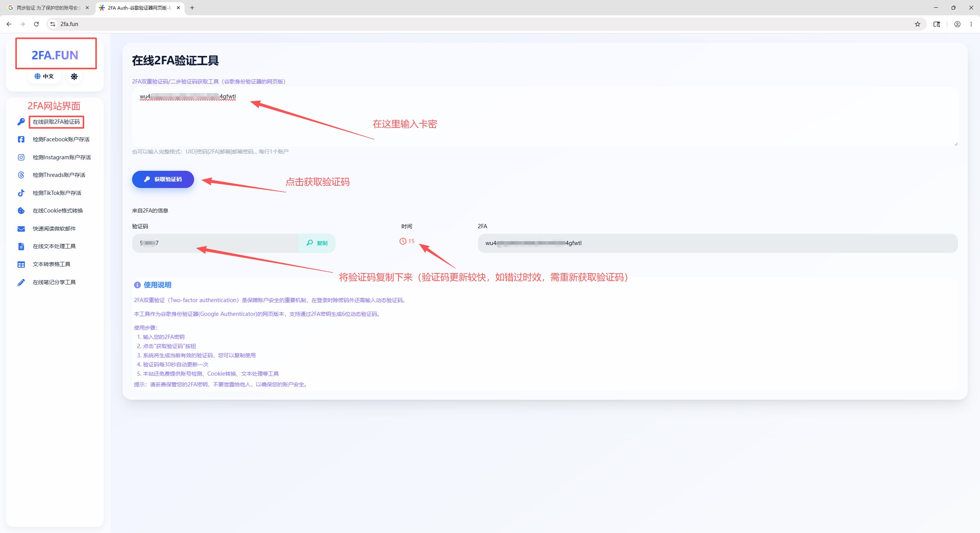Go back to the previous page
The height and width of the screenshot is (533, 980).
[x=9, y=24]
